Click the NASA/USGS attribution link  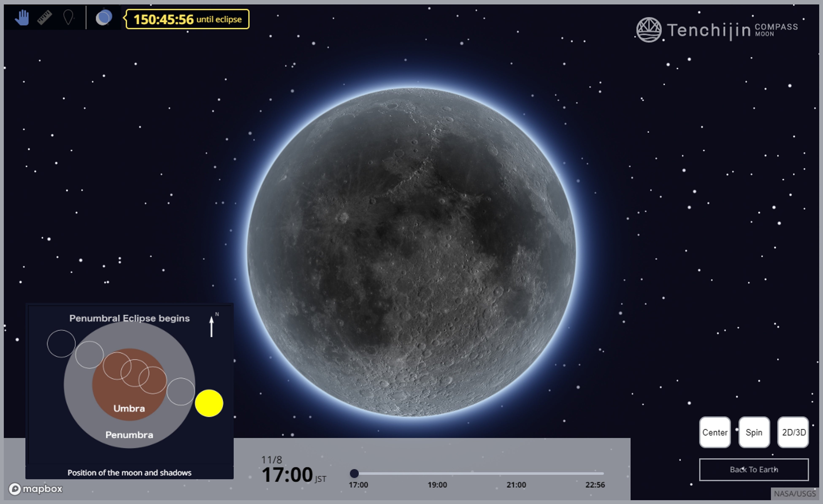(795, 494)
